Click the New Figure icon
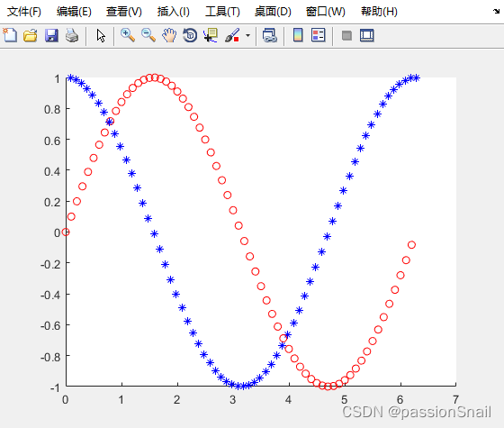This screenshot has width=504, height=428. (x=10, y=35)
